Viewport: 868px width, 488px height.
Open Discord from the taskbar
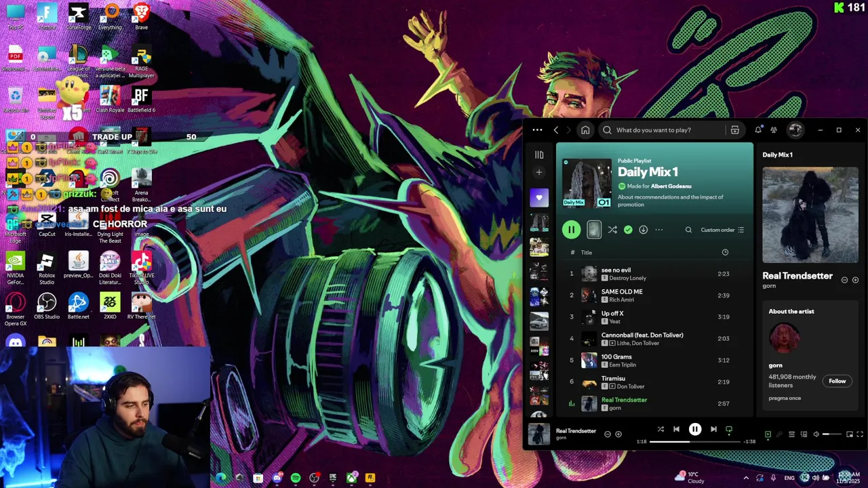(x=277, y=478)
